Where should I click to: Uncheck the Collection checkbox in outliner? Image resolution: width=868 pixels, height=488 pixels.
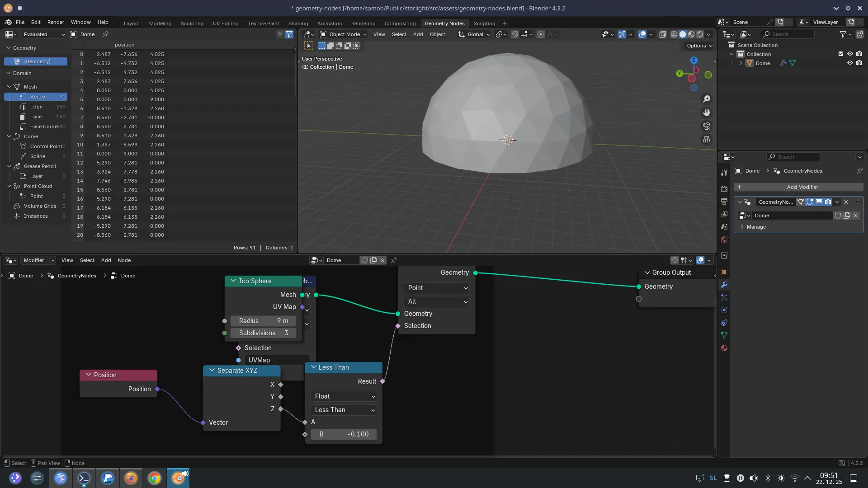click(x=841, y=54)
